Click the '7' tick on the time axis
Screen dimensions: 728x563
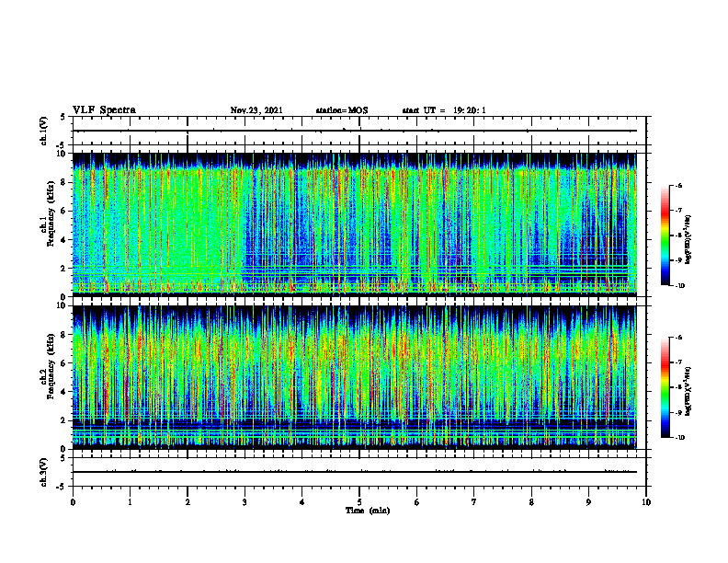[474, 502]
